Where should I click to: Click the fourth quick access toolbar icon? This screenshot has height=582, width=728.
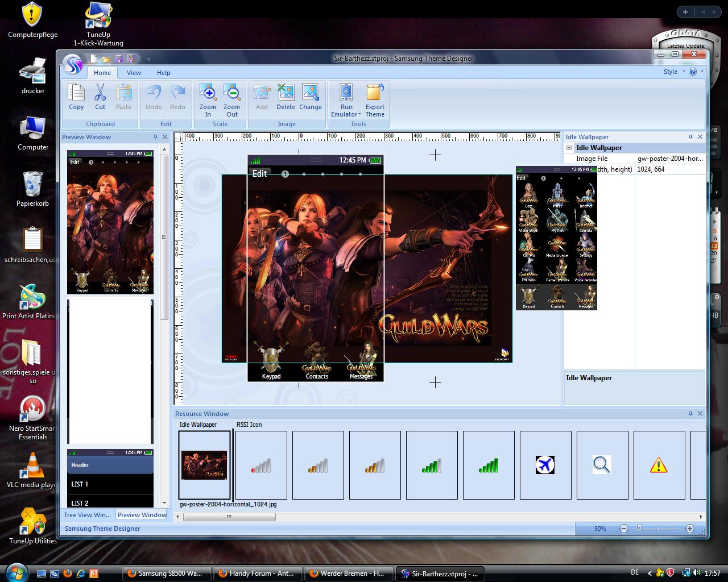tap(131, 58)
